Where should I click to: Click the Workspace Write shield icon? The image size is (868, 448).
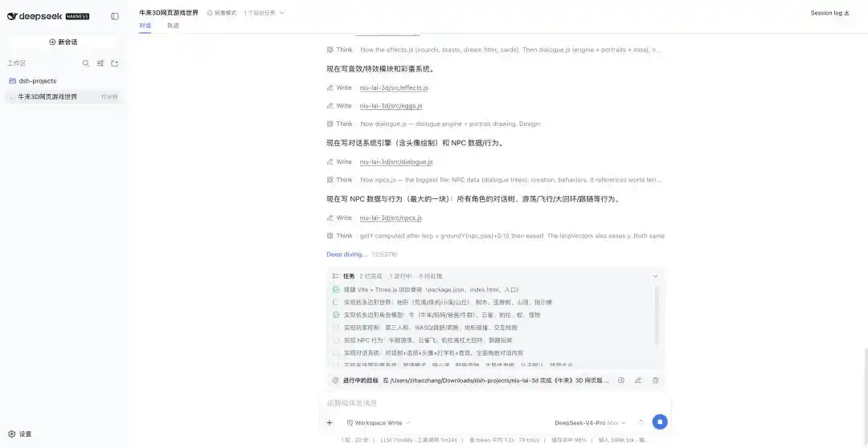pyautogui.click(x=350, y=422)
